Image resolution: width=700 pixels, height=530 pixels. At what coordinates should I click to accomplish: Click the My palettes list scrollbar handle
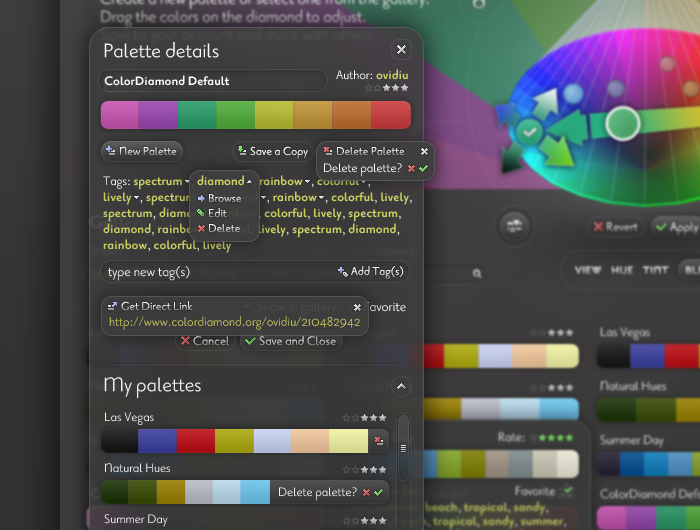pyautogui.click(x=403, y=448)
